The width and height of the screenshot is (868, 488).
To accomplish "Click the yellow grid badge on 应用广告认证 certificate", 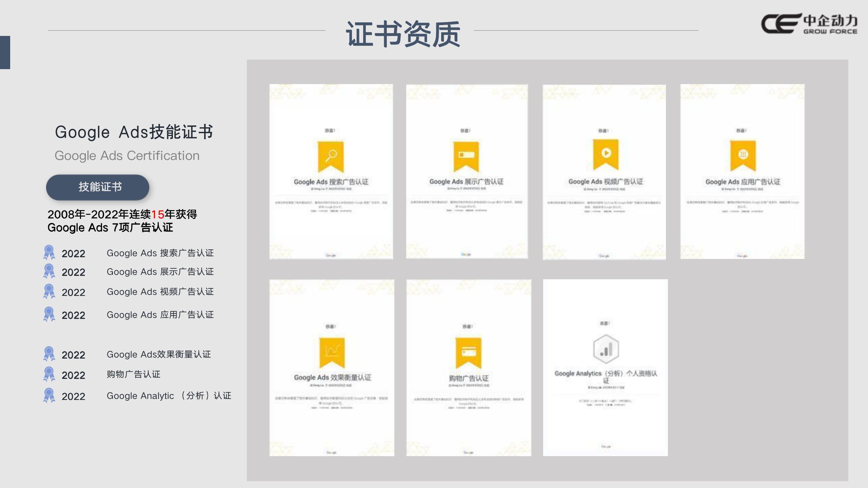I will click(x=743, y=155).
